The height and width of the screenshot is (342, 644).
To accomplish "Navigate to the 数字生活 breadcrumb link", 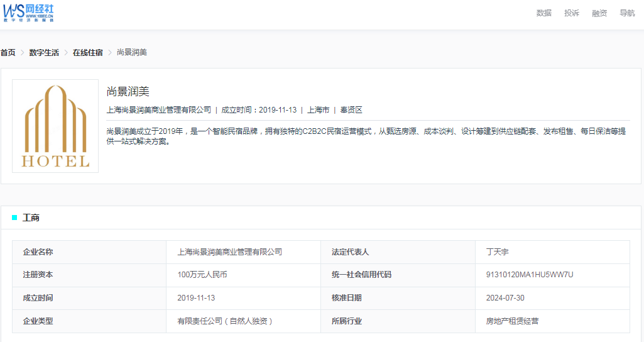I will (44, 53).
